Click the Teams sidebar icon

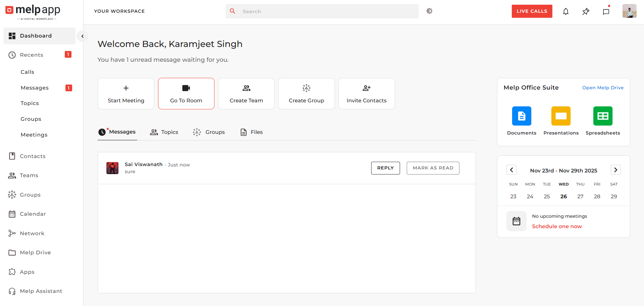click(12, 175)
